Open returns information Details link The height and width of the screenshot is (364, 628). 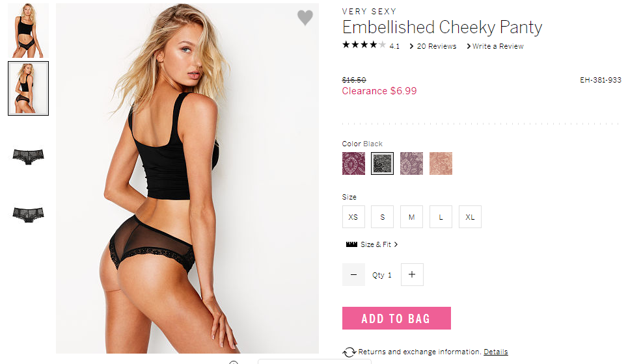pyautogui.click(x=495, y=352)
